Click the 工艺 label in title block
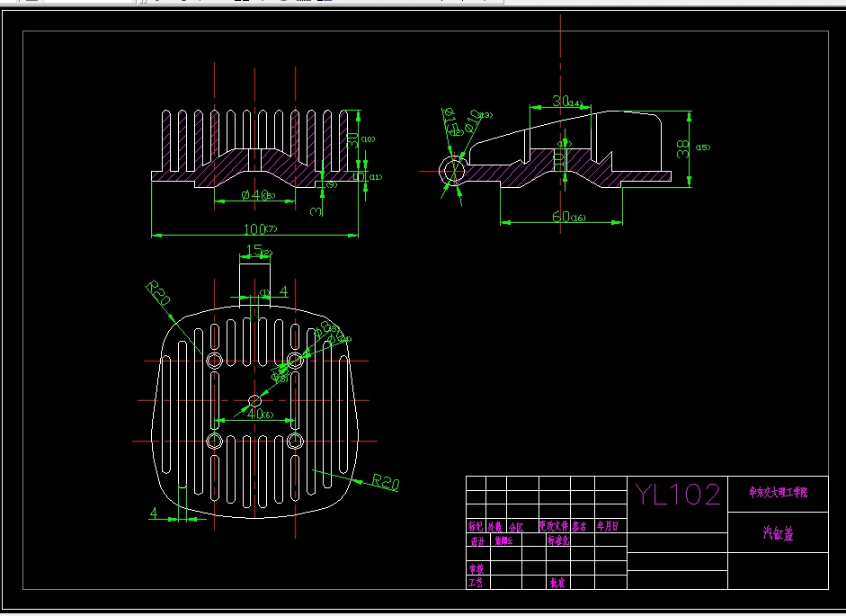 tap(476, 583)
